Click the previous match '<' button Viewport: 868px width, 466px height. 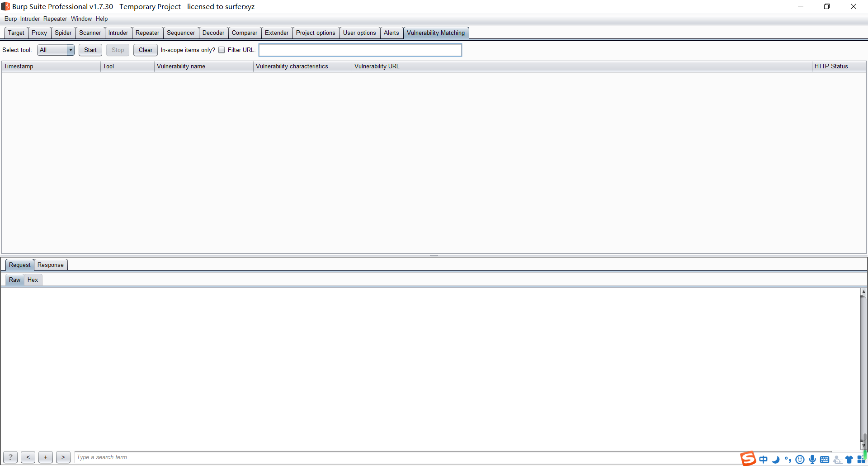(28, 457)
